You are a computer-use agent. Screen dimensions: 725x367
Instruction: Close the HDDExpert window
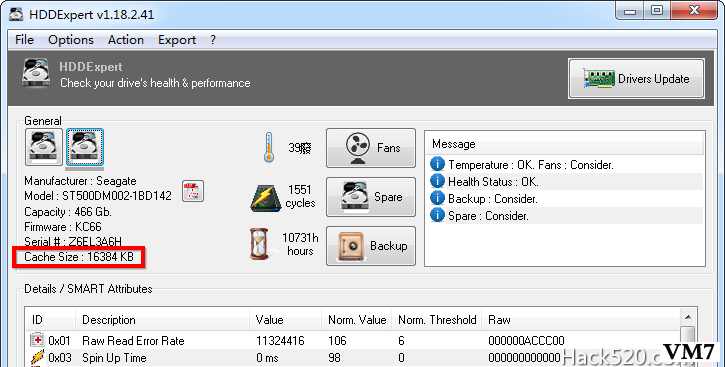pos(694,11)
